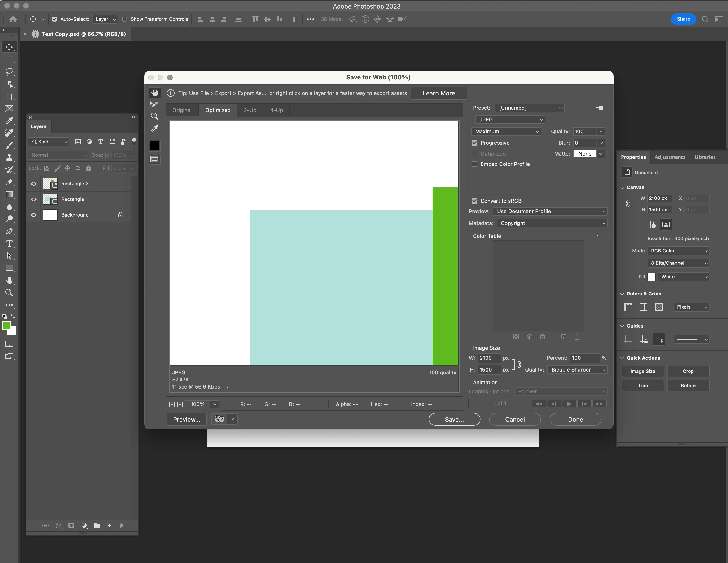Open the JPEG file format dropdown

point(510,120)
